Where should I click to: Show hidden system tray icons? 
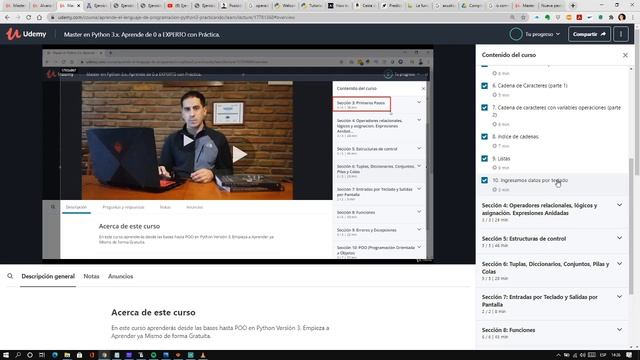tap(558, 355)
